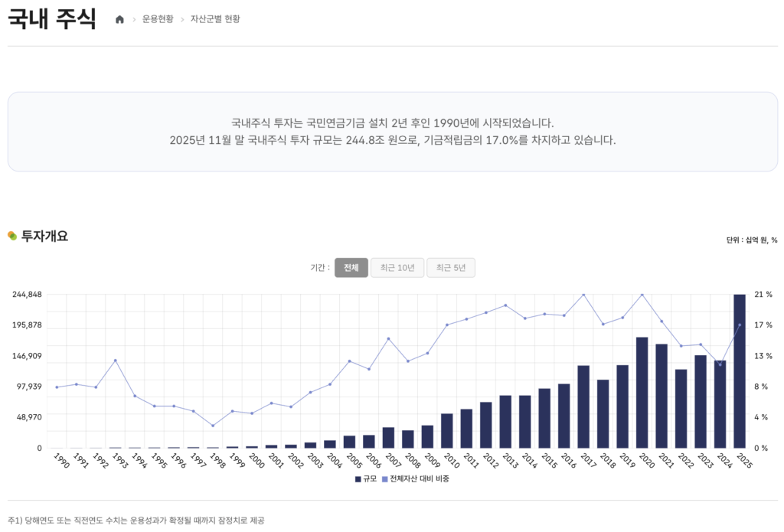Screen dimensions: 784x532
Task: Select the 전체 period option
Action: [351, 267]
